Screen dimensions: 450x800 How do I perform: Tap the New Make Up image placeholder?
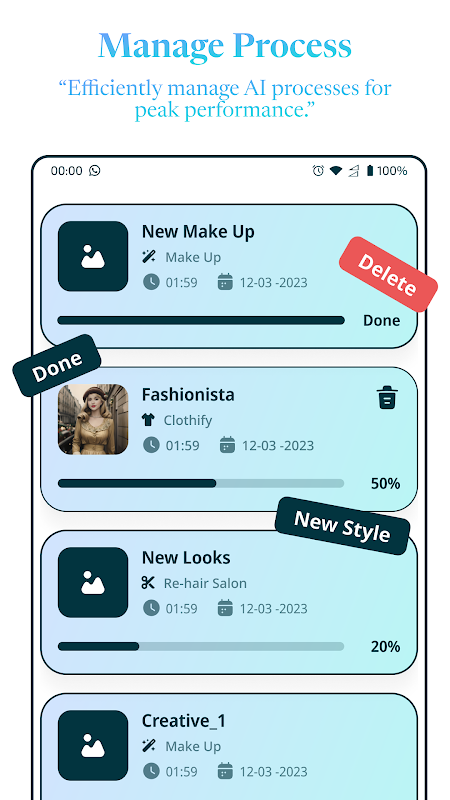coord(93,256)
